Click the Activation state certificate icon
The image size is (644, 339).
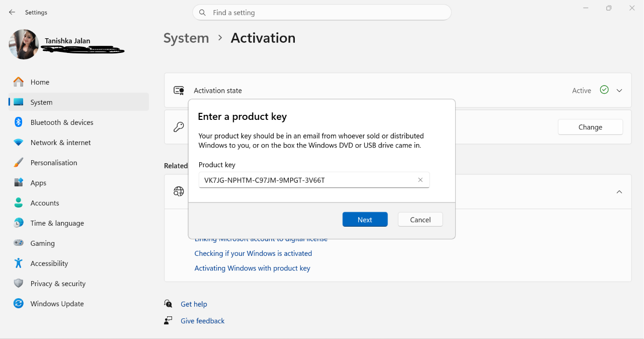179,91
